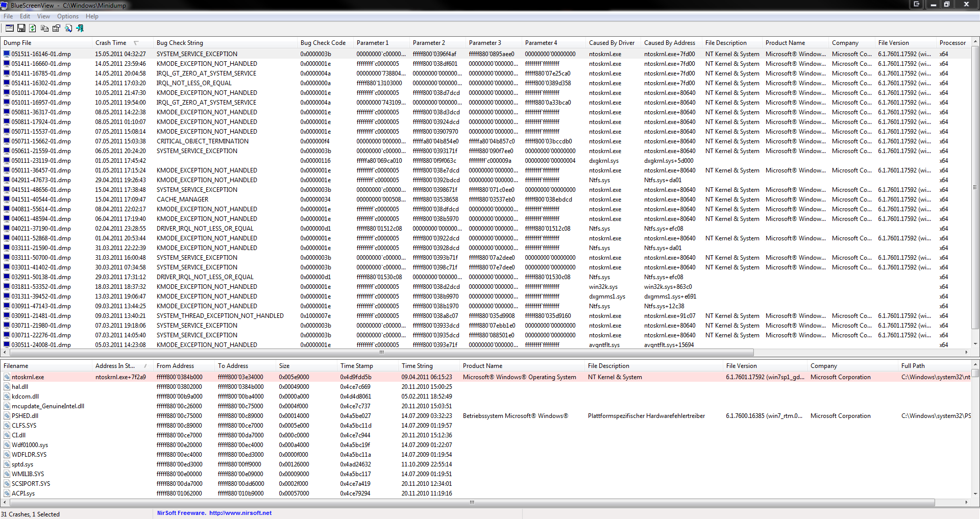Click the CRITICAL_OBJECT_TERMINATION bug check text
The image size is (980, 519).
pyautogui.click(x=203, y=141)
